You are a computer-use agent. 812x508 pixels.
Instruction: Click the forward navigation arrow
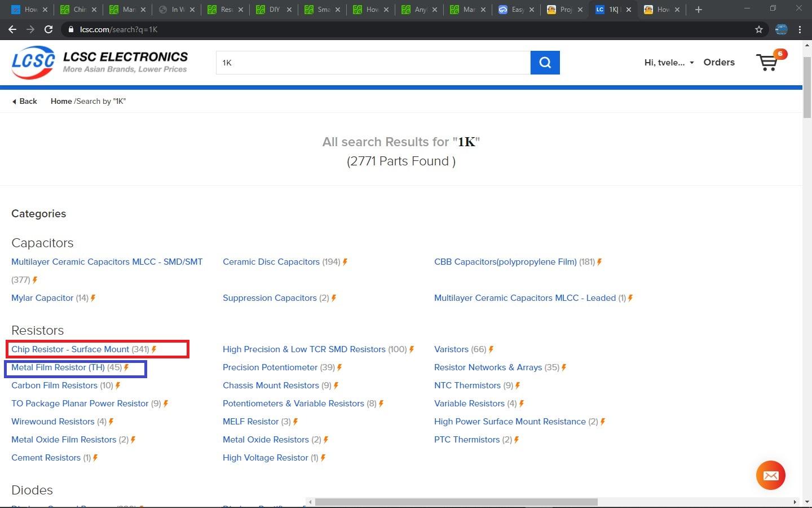click(30, 29)
